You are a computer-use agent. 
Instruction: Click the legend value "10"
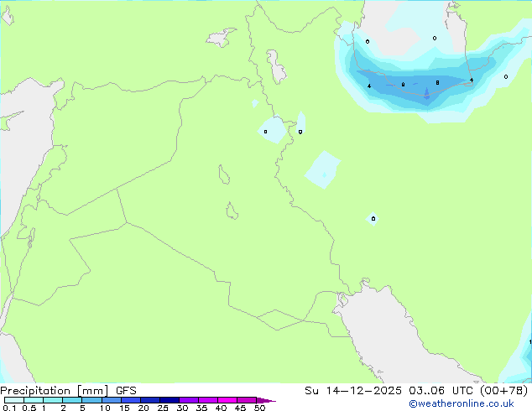pyautogui.click(x=105, y=408)
